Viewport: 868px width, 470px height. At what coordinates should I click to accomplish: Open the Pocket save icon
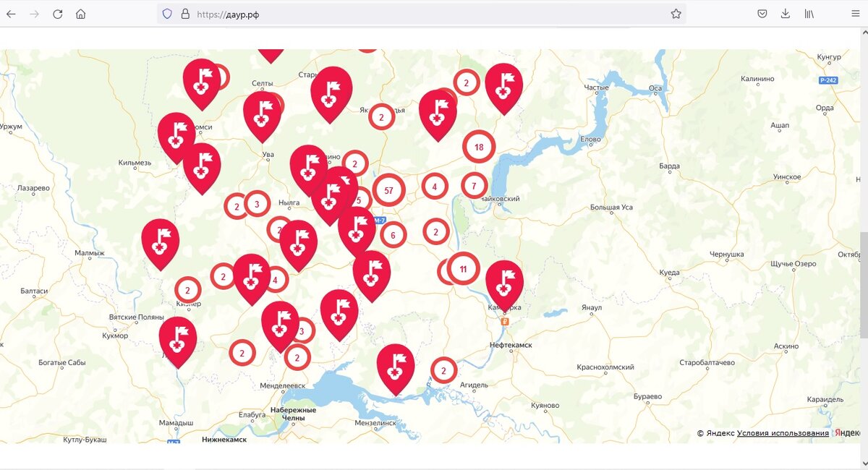pos(762,14)
